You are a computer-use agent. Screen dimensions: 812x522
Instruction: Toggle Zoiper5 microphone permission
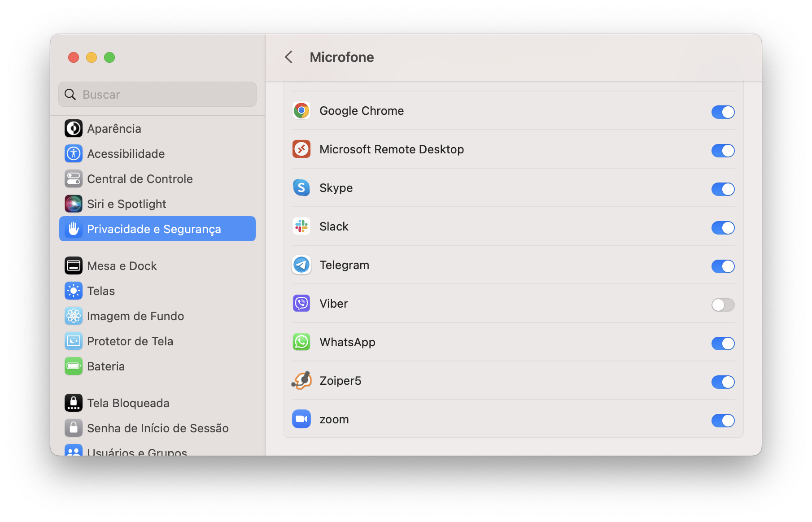click(x=723, y=382)
